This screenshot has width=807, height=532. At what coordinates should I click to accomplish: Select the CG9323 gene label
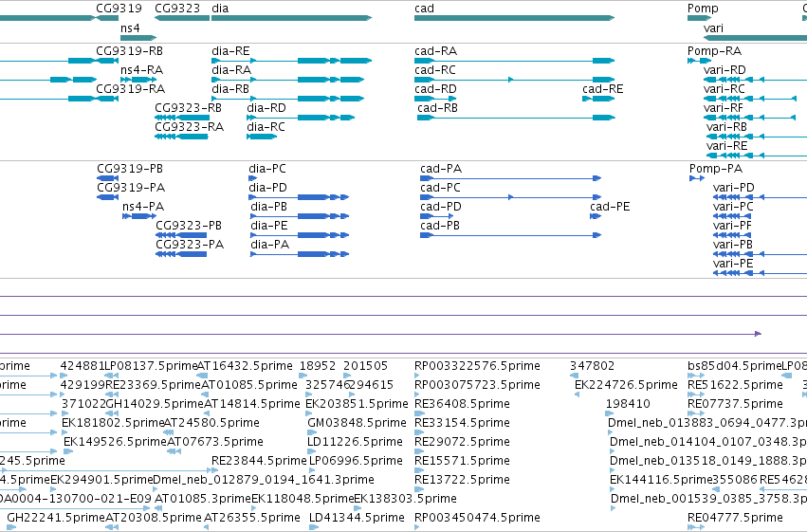[x=177, y=9]
